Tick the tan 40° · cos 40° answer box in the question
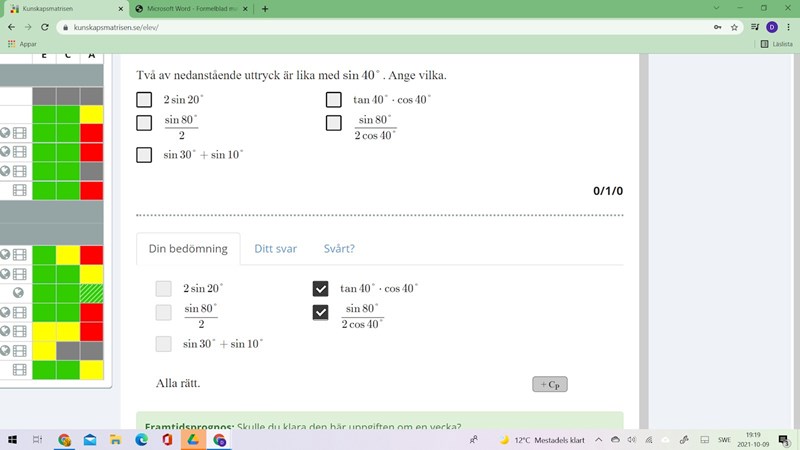800x450 pixels. [334, 100]
